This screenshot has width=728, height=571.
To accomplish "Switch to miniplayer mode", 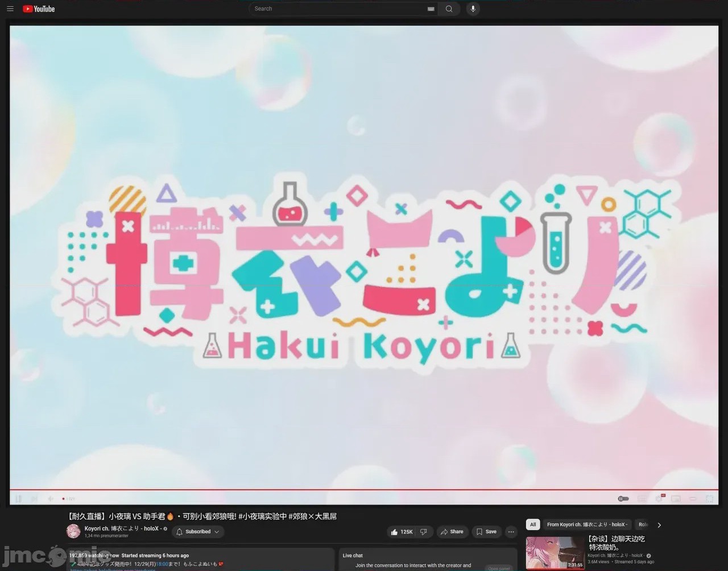I will (x=676, y=499).
